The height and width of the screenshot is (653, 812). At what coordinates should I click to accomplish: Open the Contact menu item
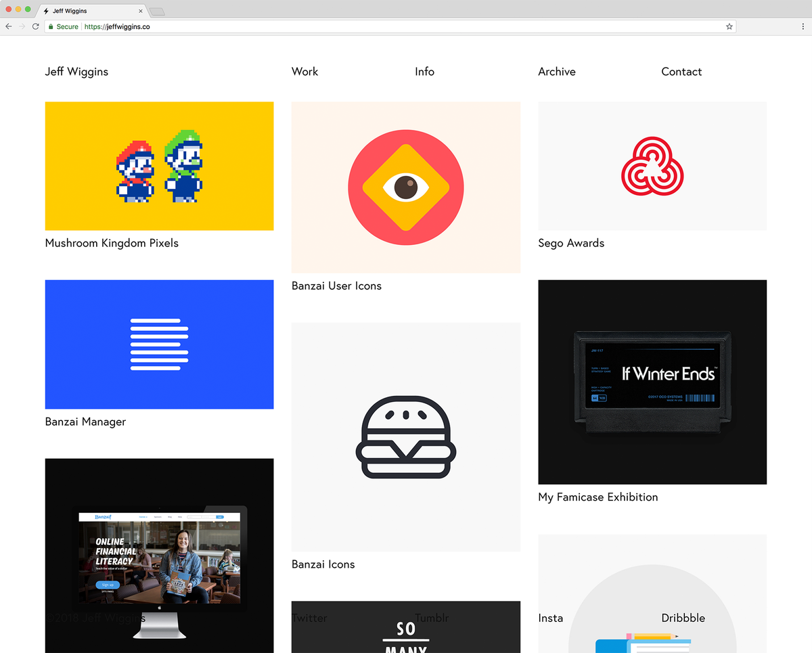(x=681, y=72)
